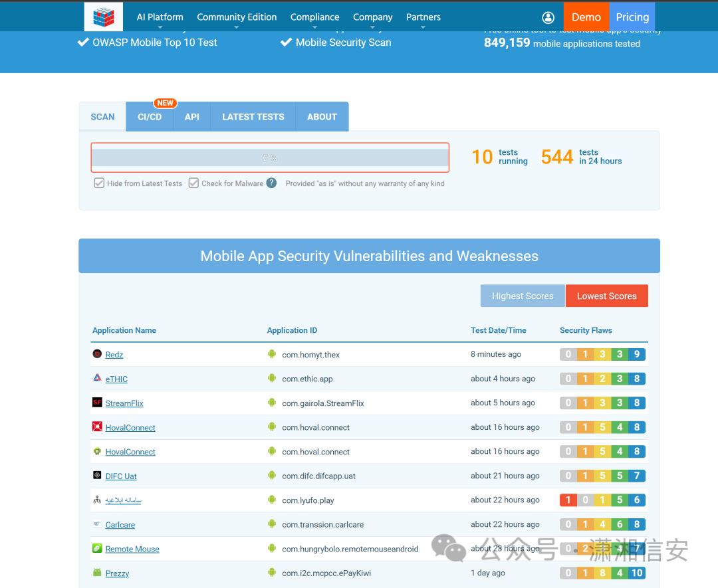Click the green HovalConnect app icon
Viewport: 718px width, 588px height.
click(97, 451)
